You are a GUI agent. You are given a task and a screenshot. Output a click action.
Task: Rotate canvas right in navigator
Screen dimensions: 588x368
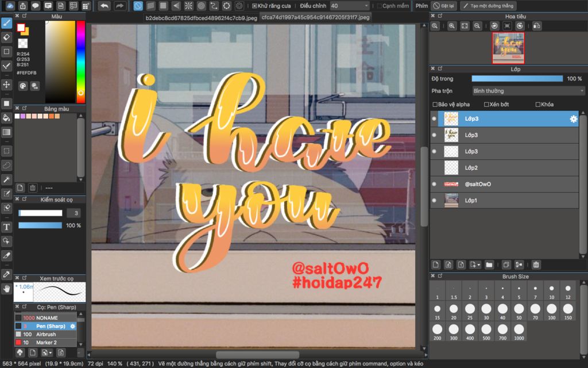click(520, 26)
